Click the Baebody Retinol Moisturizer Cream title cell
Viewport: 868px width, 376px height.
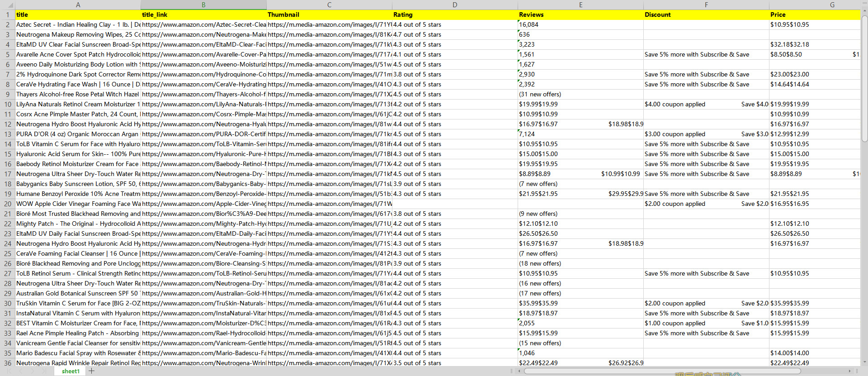click(x=78, y=164)
